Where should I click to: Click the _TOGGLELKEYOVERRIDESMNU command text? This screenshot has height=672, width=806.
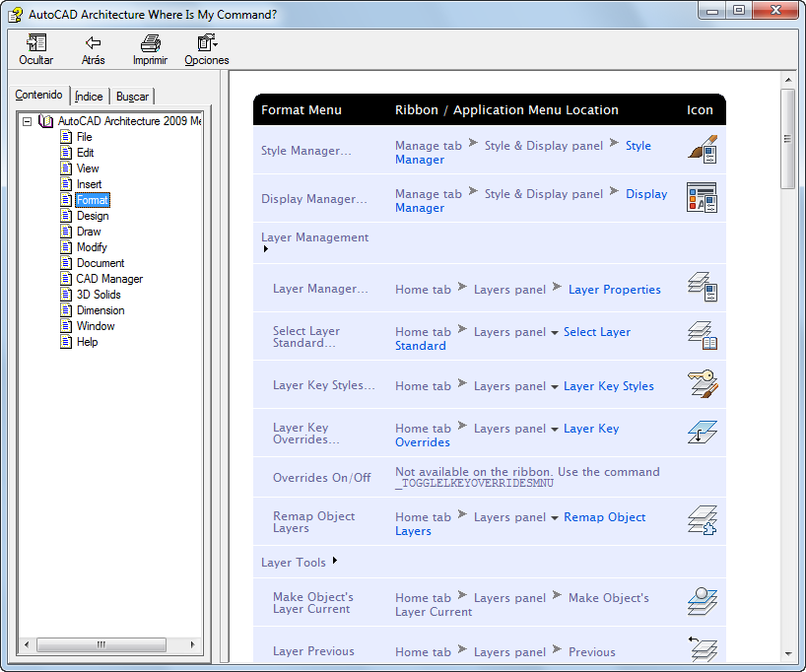click(474, 483)
